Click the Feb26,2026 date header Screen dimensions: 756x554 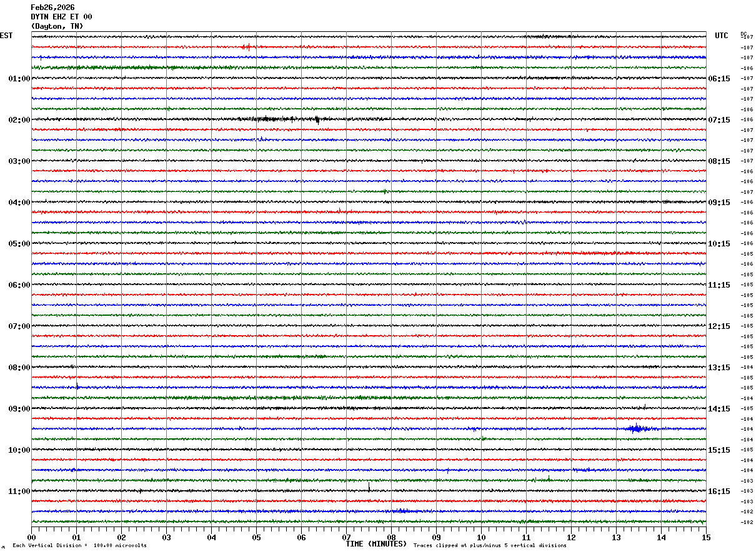click(x=52, y=8)
